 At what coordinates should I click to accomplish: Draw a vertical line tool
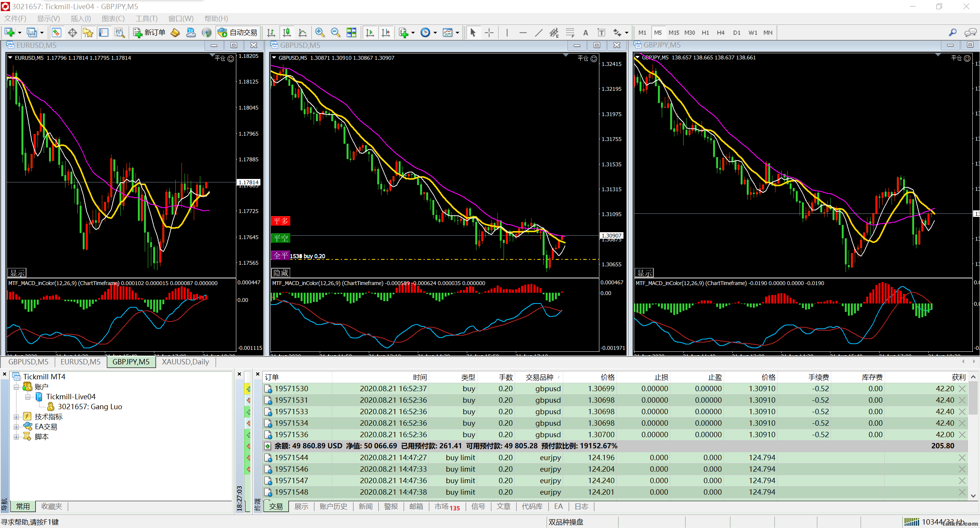pos(507,33)
